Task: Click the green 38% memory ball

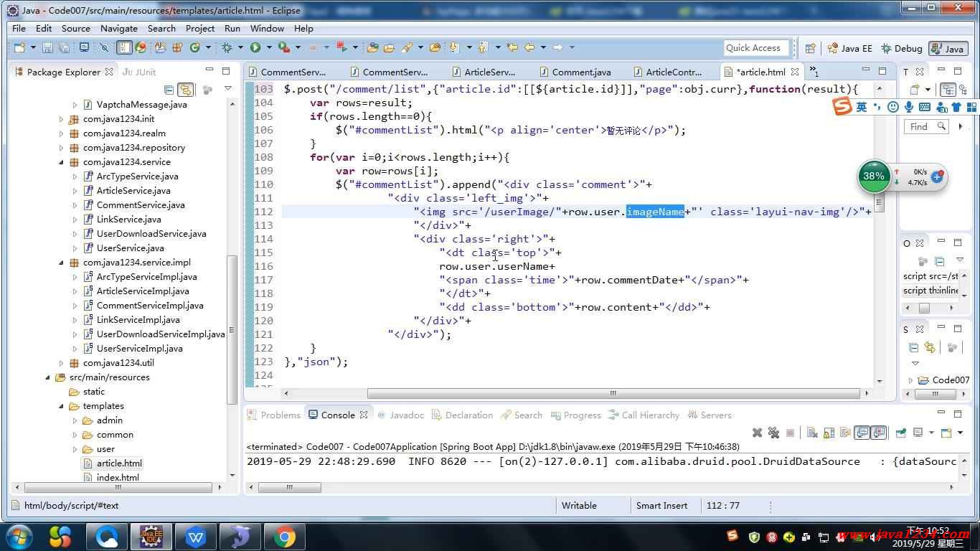Action: pos(874,176)
